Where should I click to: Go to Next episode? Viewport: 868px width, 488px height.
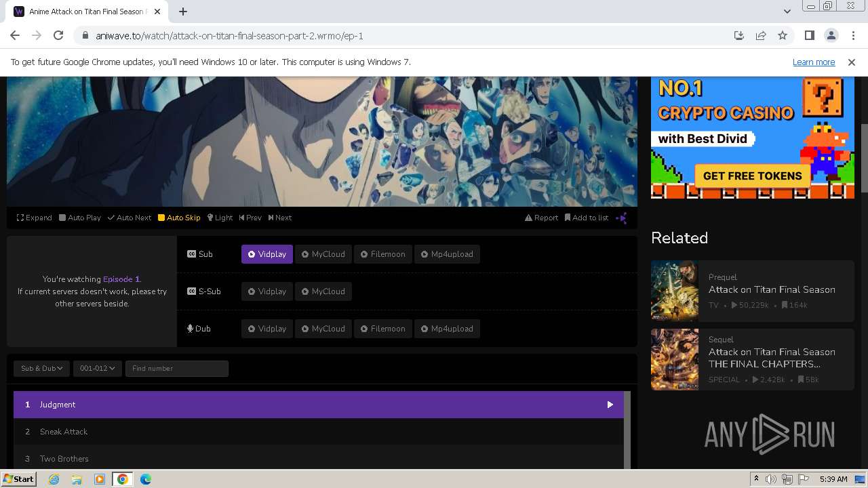[x=280, y=218]
